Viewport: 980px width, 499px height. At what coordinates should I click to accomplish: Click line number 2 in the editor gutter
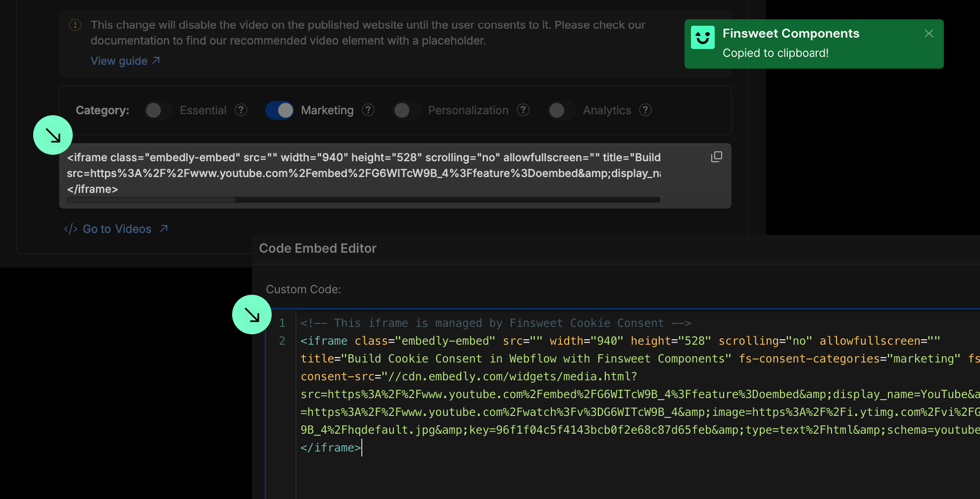282,341
